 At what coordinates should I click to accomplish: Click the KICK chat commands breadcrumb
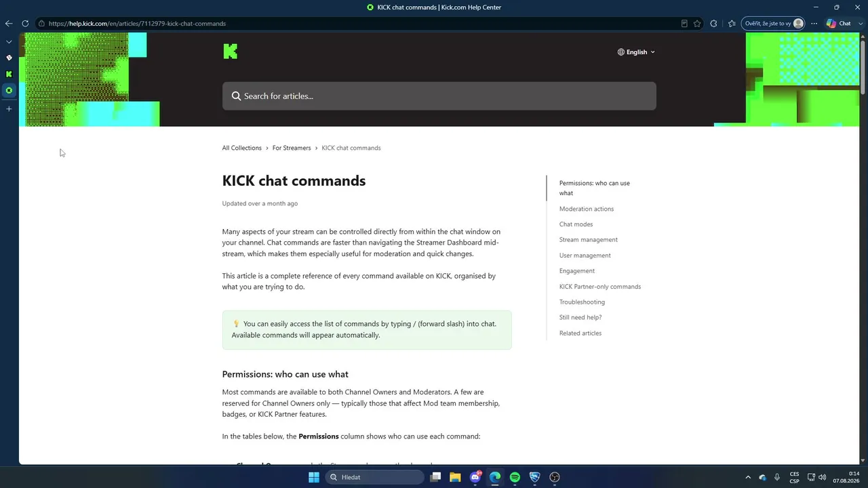[x=351, y=148]
